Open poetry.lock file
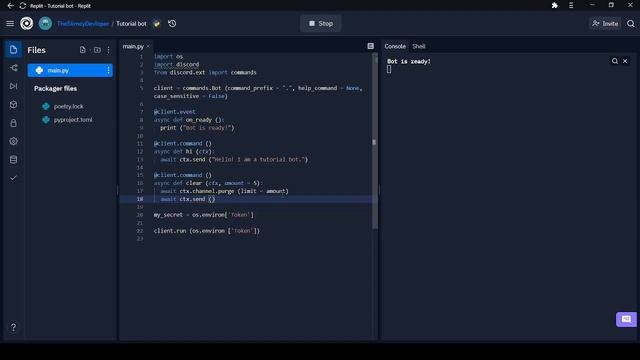 pos(69,106)
